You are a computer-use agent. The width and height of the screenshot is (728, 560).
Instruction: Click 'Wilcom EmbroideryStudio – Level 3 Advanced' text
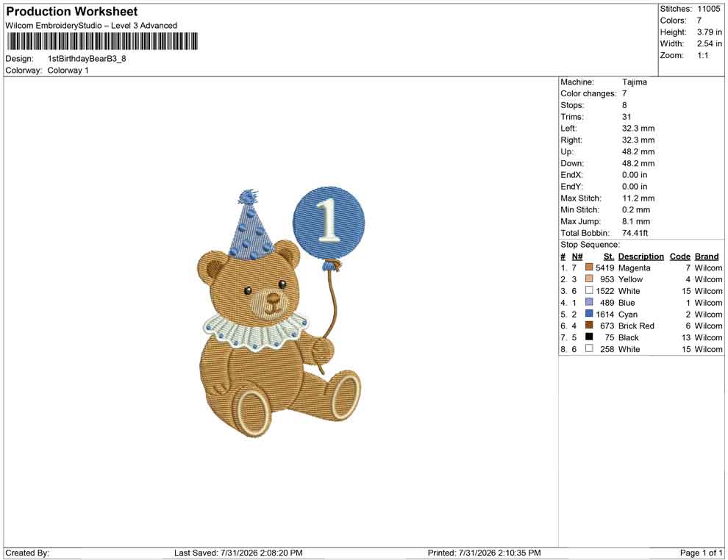coord(91,26)
